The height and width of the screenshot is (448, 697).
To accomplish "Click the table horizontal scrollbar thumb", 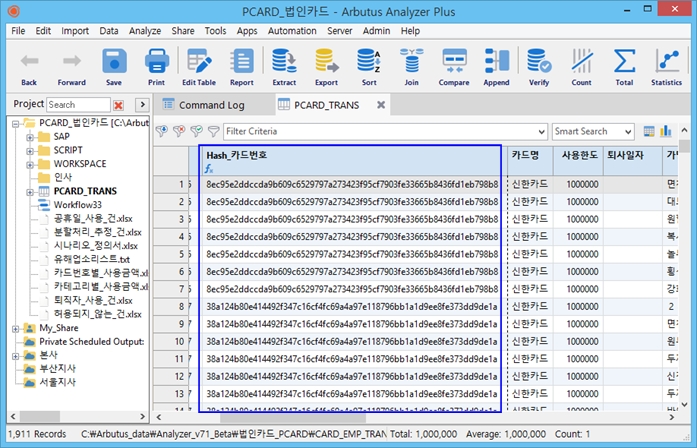I will click(293, 418).
